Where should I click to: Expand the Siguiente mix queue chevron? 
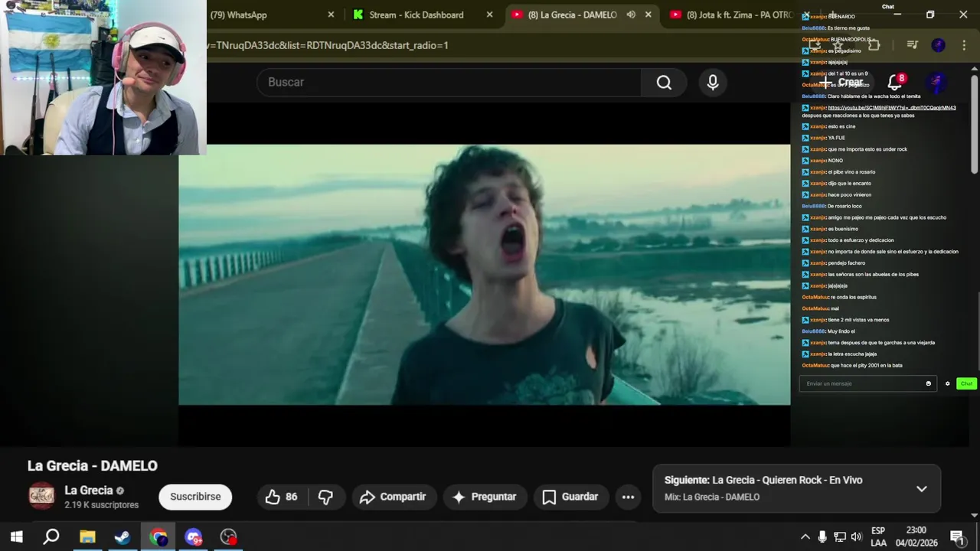point(922,489)
